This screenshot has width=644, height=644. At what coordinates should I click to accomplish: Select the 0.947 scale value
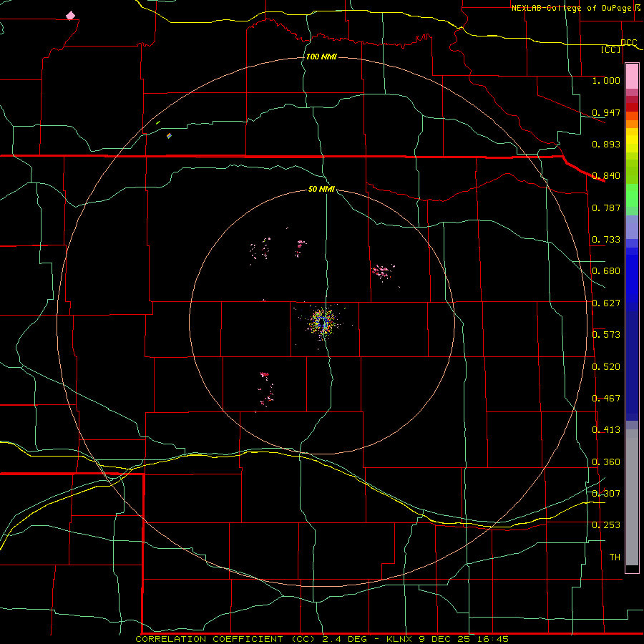606,112
